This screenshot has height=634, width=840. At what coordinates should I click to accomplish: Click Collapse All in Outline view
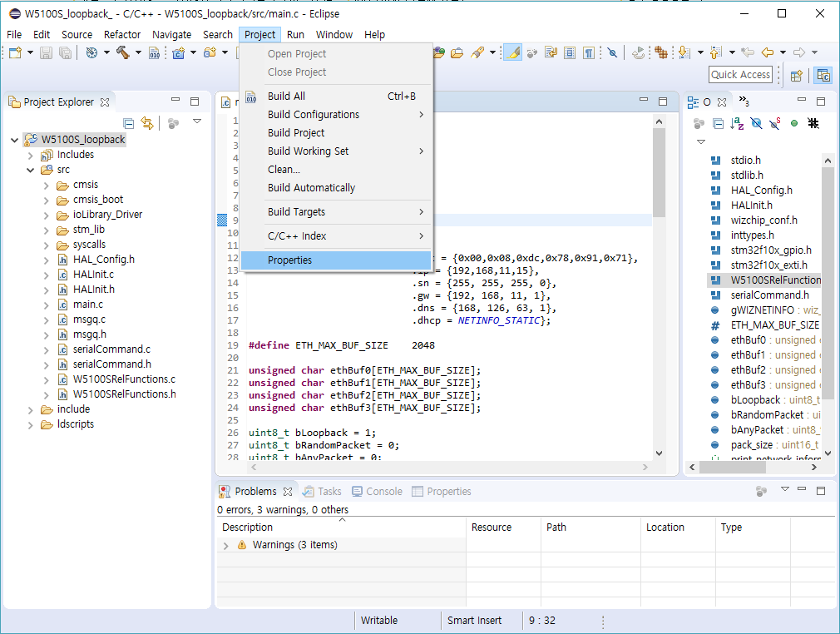719,124
